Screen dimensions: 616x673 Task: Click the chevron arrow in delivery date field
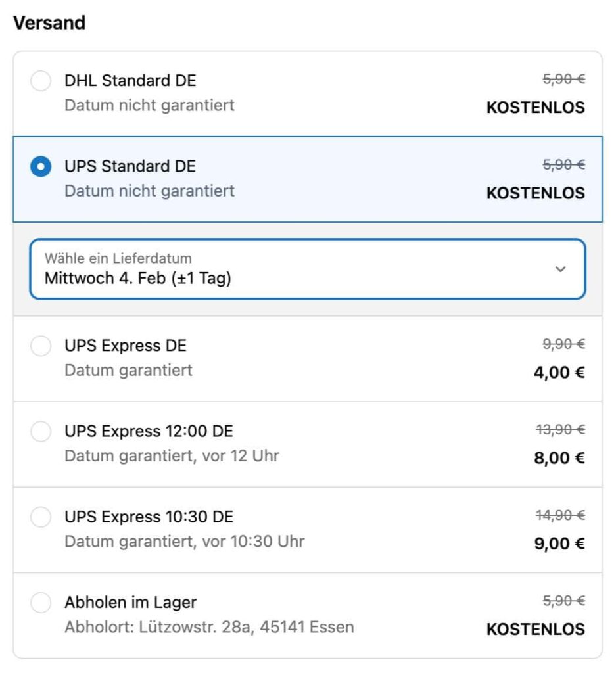pos(560,269)
